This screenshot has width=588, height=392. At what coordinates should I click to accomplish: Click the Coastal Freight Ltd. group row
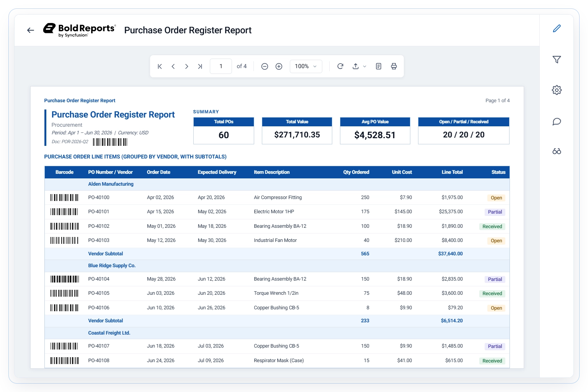click(x=277, y=333)
